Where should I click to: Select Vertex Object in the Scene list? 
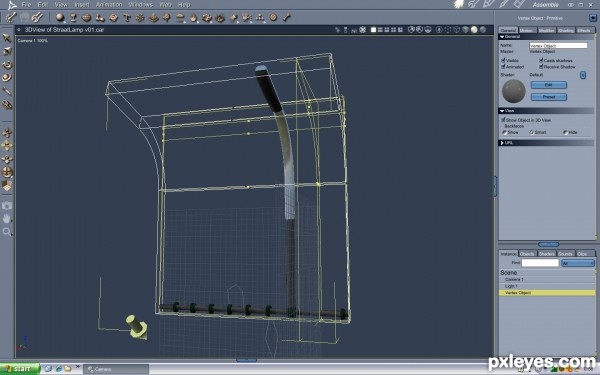click(547, 293)
